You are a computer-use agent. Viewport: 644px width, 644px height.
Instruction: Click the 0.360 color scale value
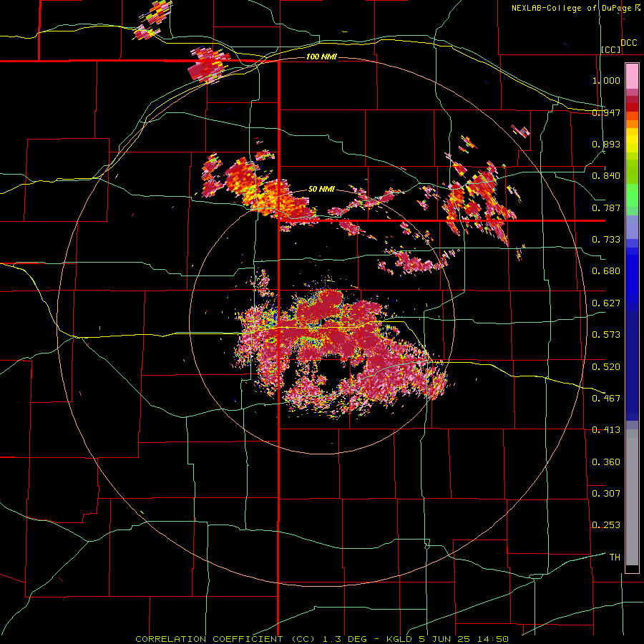pyautogui.click(x=606, y=462)
